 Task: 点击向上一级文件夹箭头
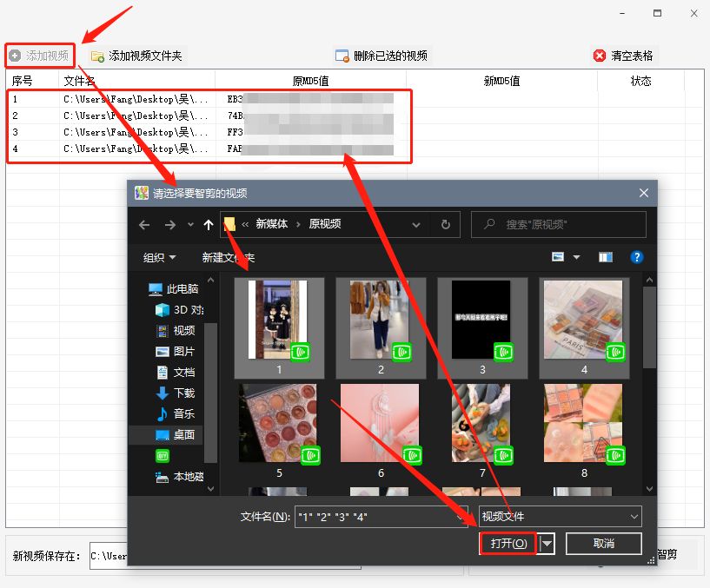tap(207, 224)
